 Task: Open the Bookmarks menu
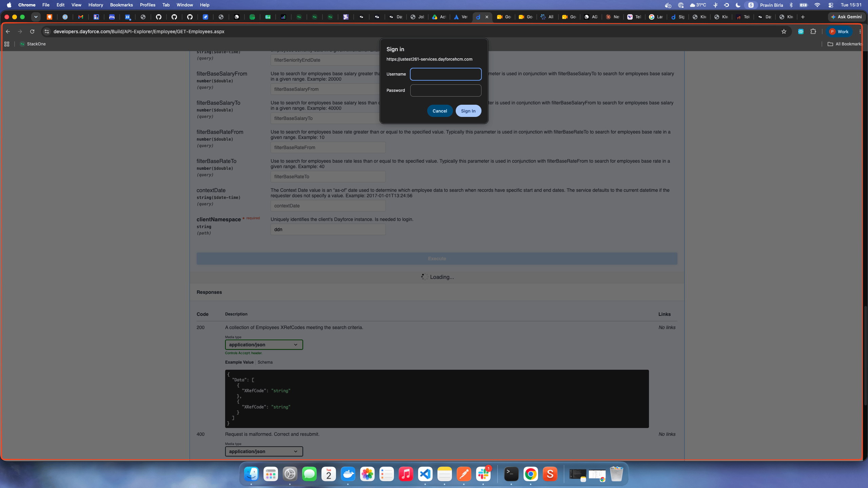click(x=121, y=5)
